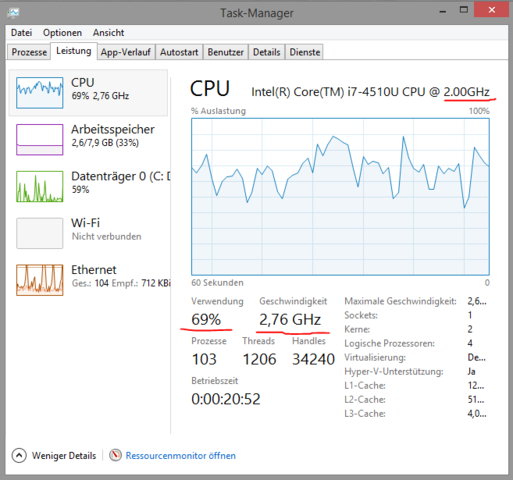Close the Task-Manager window
This screenshot has height=480, width=513.
tap(492, 10)
